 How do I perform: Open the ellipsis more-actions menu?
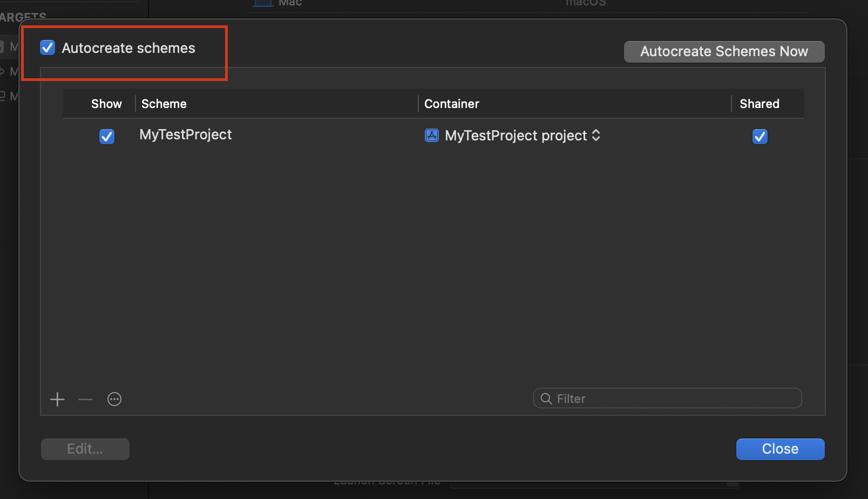pos(114,400)
